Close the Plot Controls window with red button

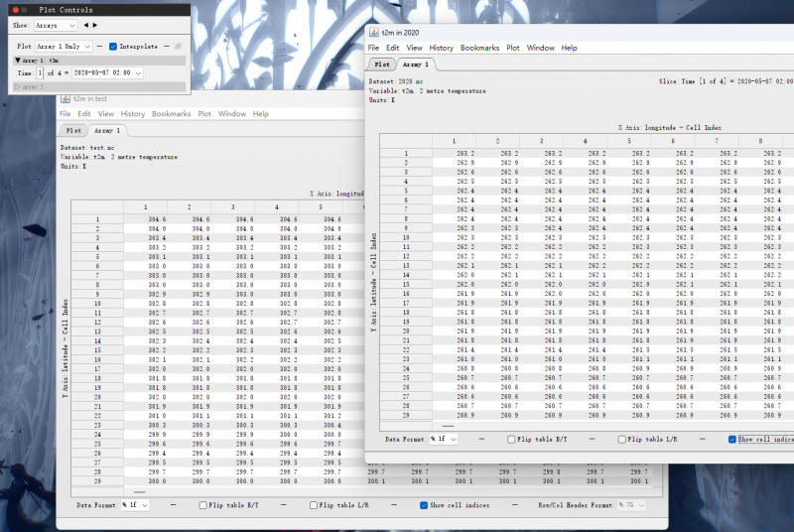pyautogui.click(x=15, y=9)
